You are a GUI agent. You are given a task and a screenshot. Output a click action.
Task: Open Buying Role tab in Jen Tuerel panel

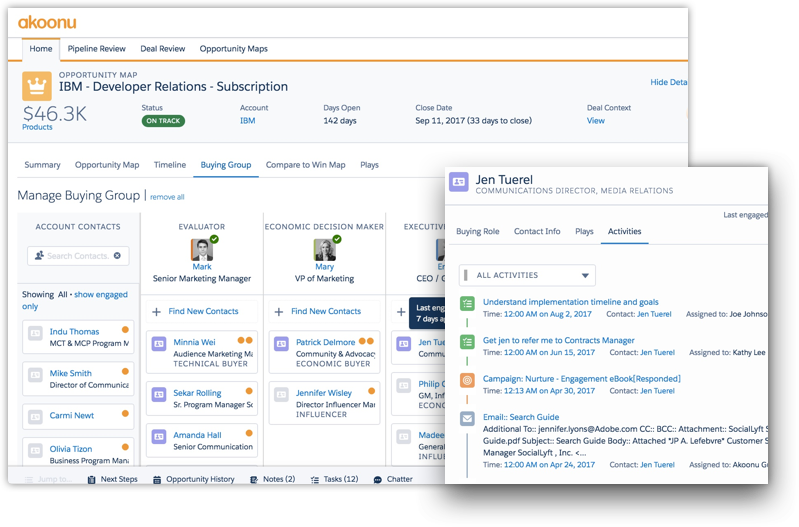[477, 231]
